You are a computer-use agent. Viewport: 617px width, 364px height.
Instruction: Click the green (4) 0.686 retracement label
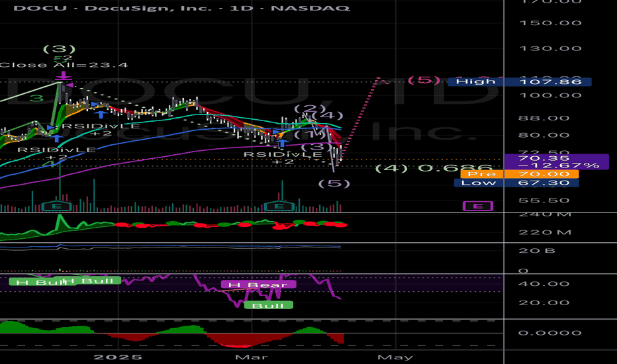click(x=434, y=168)
